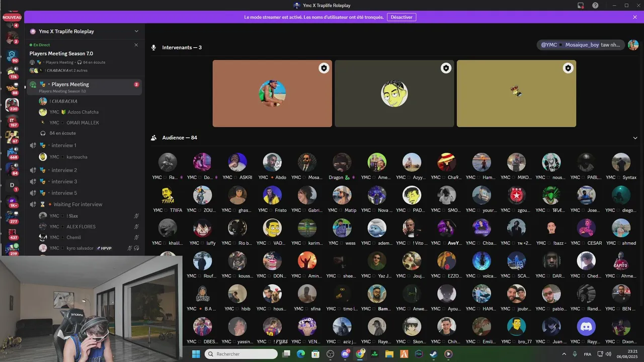This screenshot has height=362, width=644.
Task: Select the first speaker tile with beach avatar
Action: 272,94
